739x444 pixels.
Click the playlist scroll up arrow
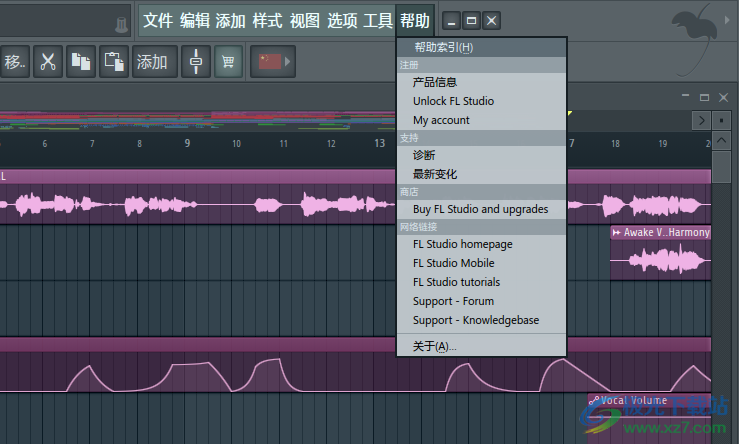(x=721, y=140)
